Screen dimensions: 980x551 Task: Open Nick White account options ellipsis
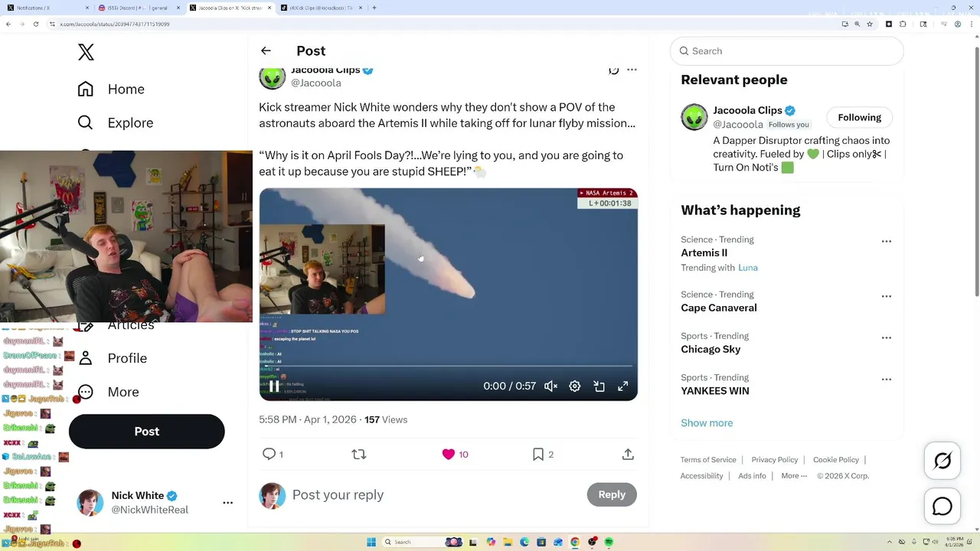pyautogui.click(x=227, y=503)
